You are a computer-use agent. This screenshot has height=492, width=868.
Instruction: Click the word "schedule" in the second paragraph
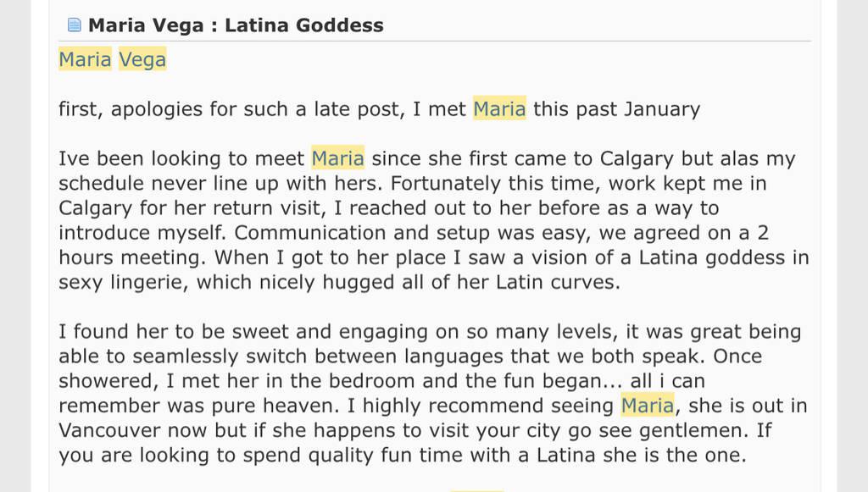98,184
